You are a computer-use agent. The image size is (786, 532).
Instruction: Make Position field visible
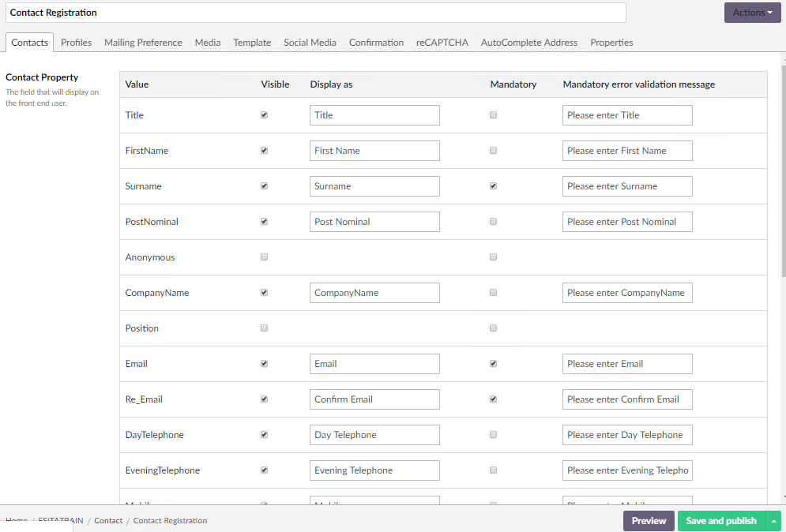264,328
